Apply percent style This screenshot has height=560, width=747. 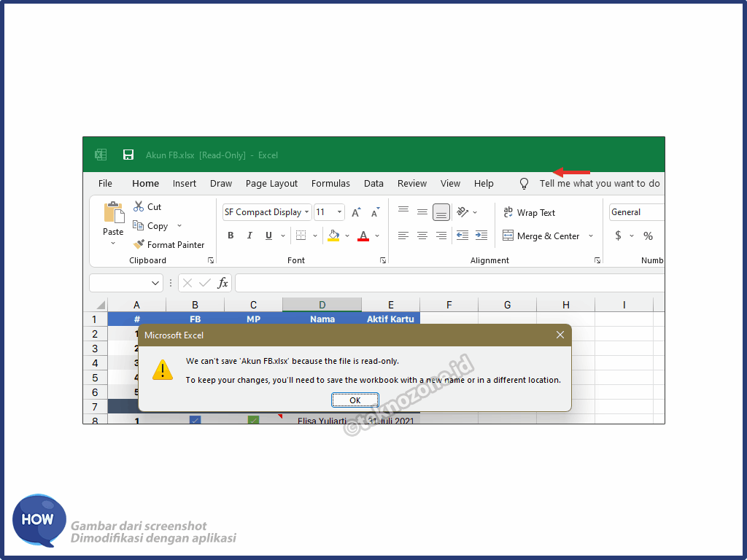(648, 236)
